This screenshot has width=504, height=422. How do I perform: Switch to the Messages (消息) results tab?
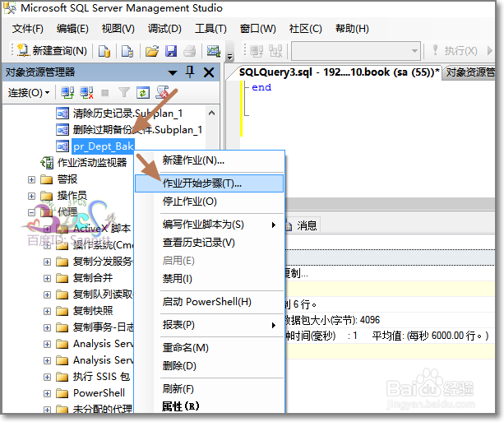coord(302,225)
